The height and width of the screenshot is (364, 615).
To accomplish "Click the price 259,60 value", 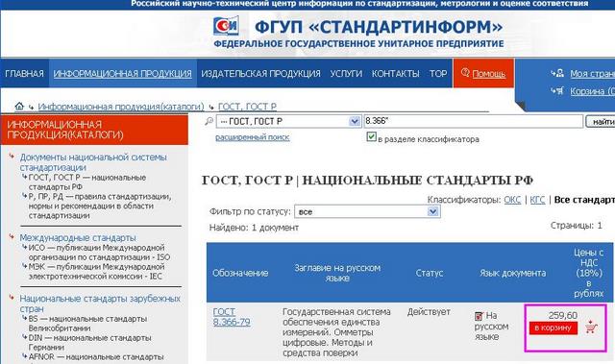I will (563, 315).
